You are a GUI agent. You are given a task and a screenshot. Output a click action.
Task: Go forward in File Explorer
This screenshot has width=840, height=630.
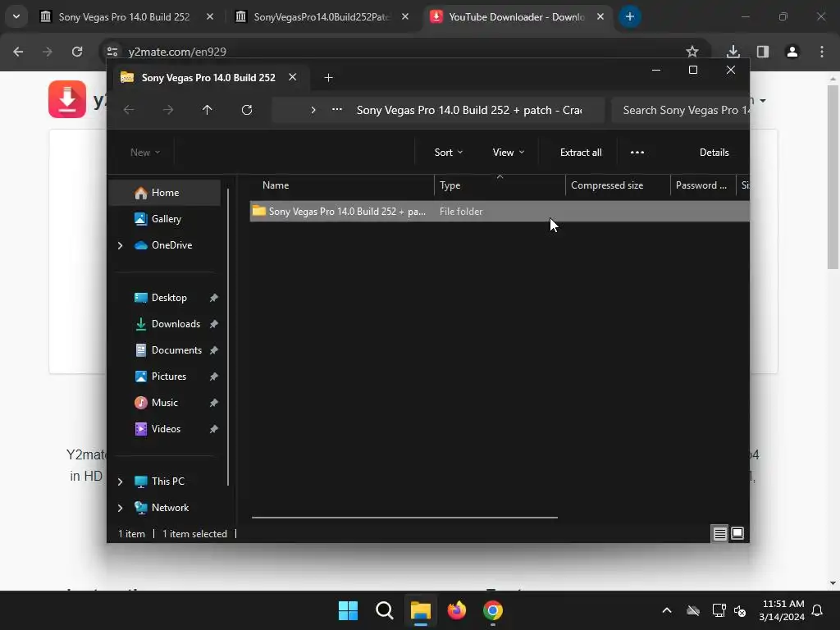tap(168, 110)
